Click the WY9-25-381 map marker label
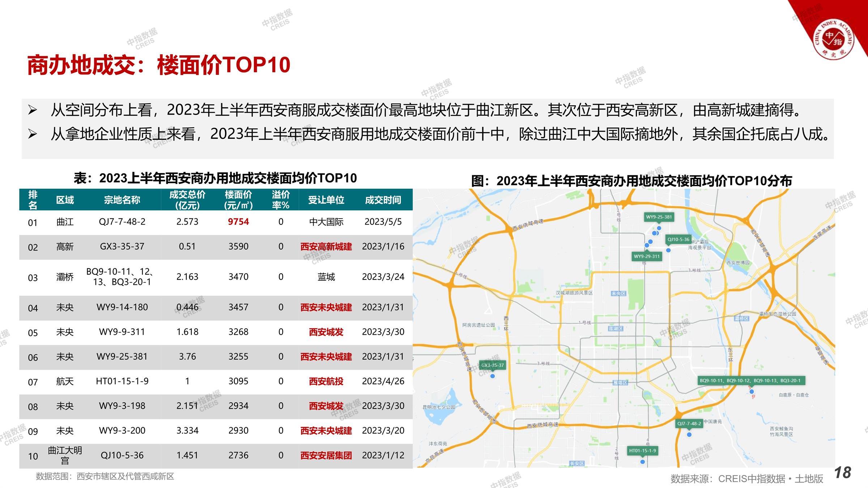This screenshot has width=868, height=488. (659, 217)
